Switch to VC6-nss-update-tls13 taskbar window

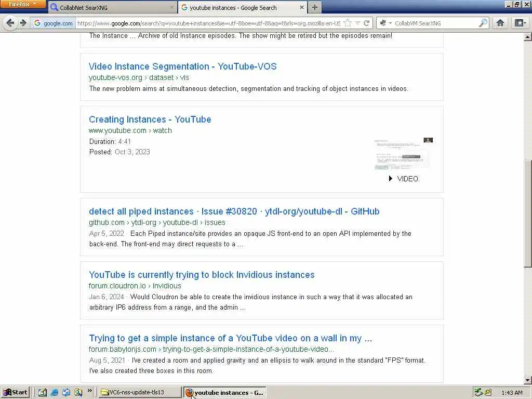pyautogui.click(x=140, y=393)
